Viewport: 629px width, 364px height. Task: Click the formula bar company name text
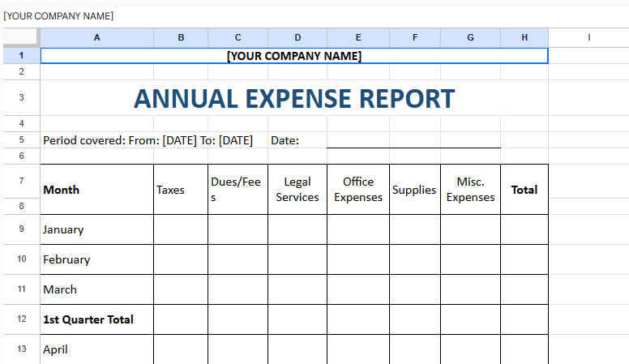58,16
